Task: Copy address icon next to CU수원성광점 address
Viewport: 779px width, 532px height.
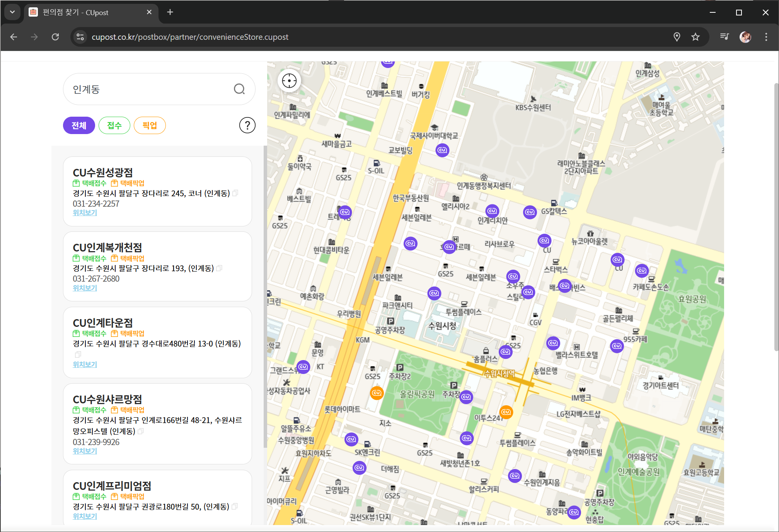Action: [x=235, y=193]
